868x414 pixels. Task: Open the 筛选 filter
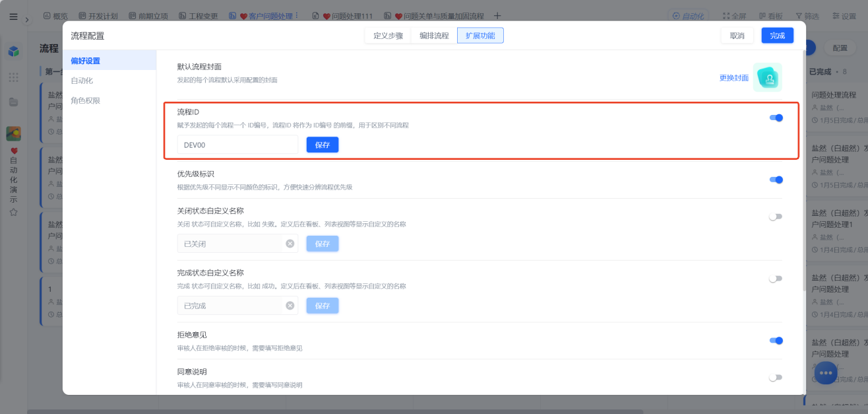(x=807, y=16)
